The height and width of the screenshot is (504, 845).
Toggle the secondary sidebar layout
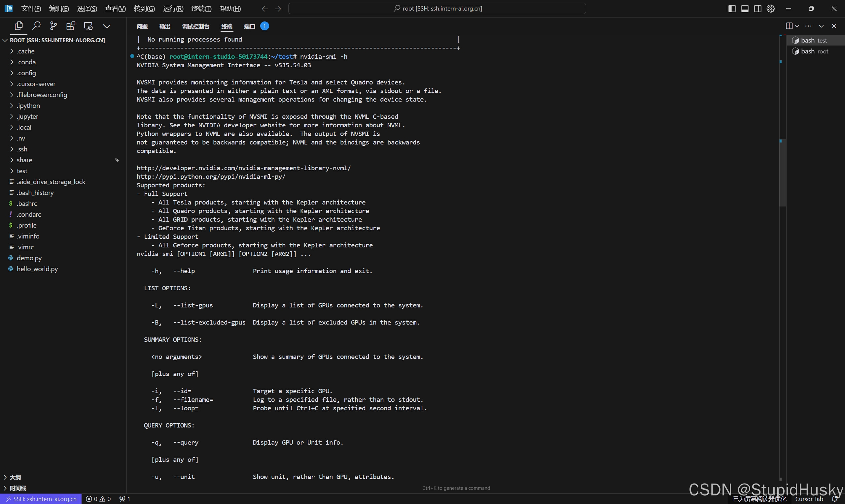[757, 9]
